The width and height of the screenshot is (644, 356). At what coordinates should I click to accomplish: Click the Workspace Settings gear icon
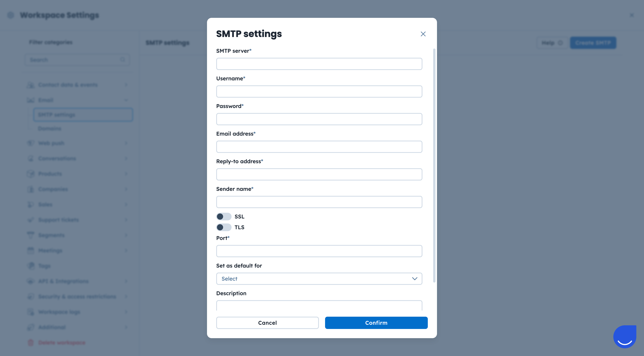pyautogui.click(x=11, y=15)
